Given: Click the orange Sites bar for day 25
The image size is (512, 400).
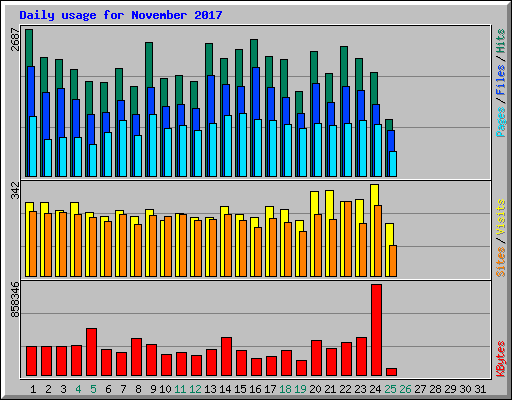Looking at the screenshot, I should (393, 261).
